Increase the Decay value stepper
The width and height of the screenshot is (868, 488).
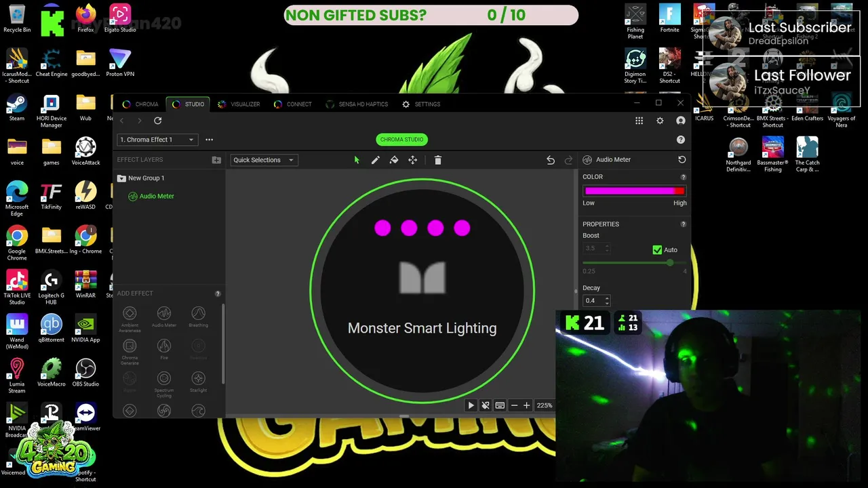pyautogui.click(x=607, y=298)
